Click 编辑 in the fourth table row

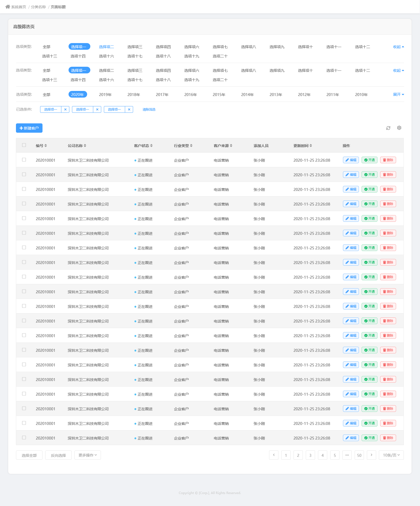coord(351,204)
